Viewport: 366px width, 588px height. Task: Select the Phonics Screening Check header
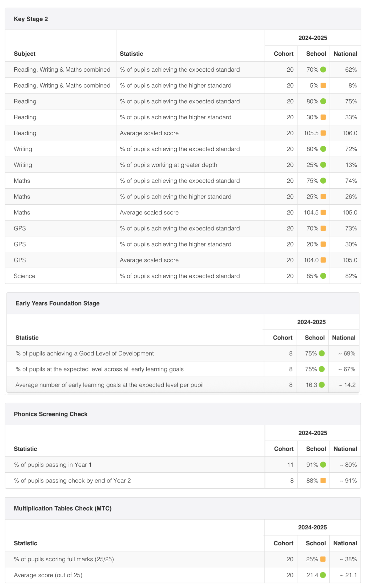[183, 414]
